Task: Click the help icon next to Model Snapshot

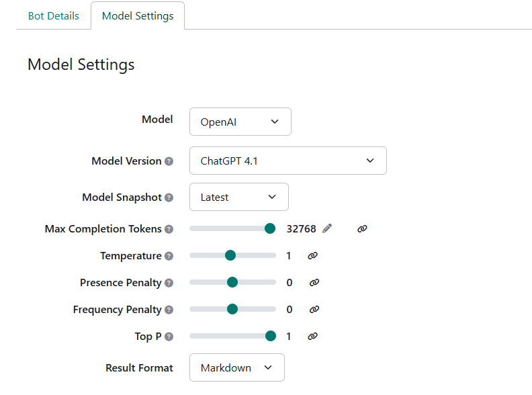Action: tap(169, 197)
